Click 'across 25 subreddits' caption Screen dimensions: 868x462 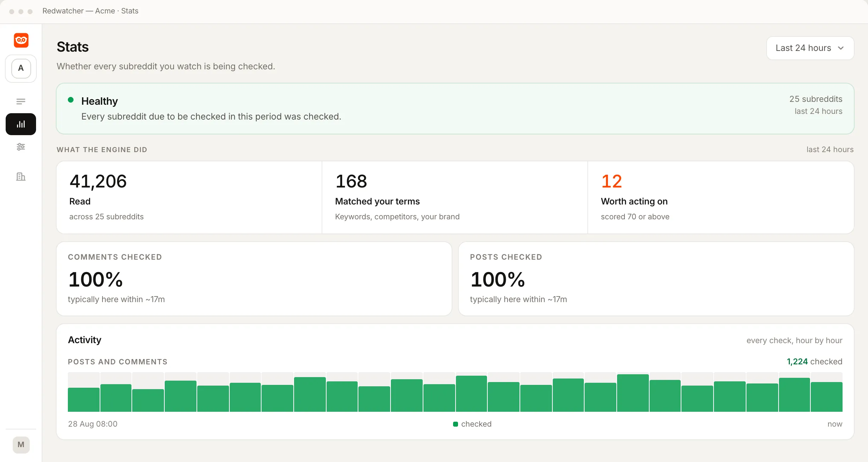point(106,216)
